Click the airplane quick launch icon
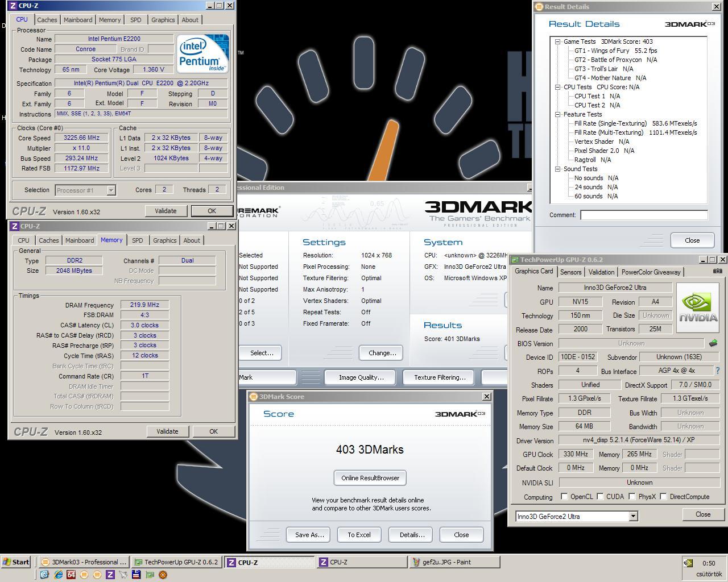The height and width of the screenshot is (582, 728). 123,575
